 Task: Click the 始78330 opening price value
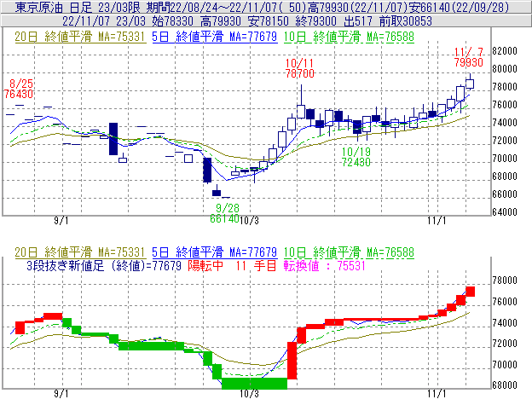click(x=173, y=21)
